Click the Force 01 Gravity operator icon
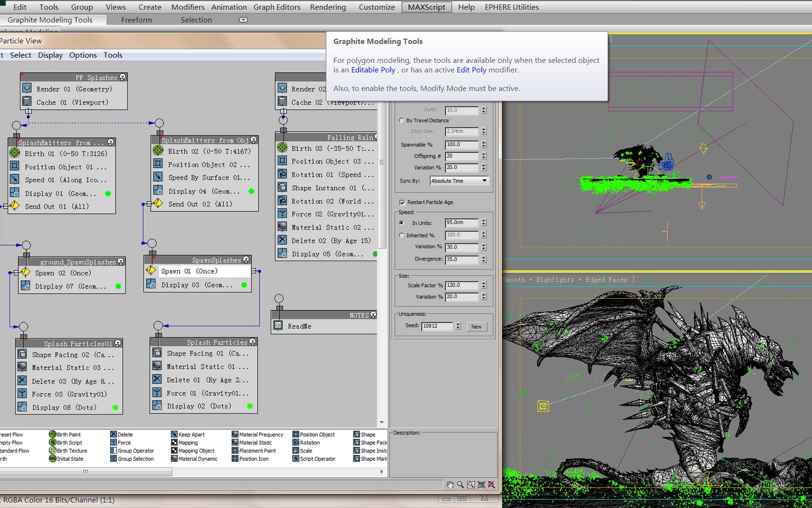 (x=157, y=393)
